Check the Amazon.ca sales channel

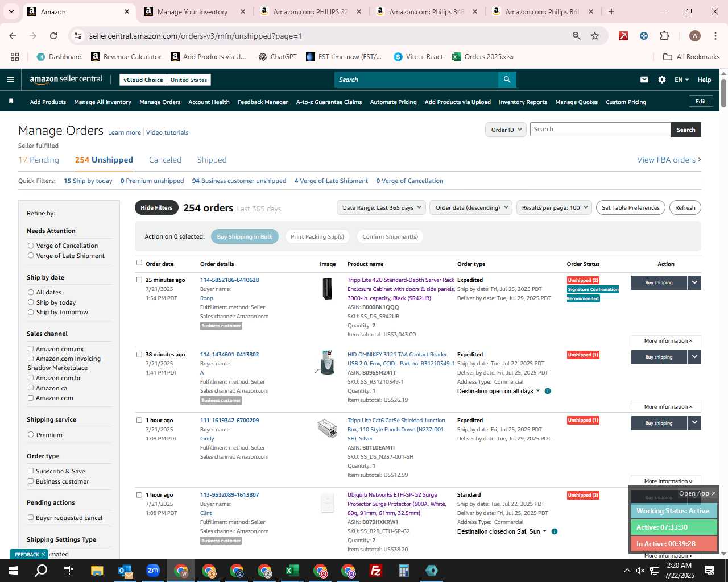pos(31,388)
